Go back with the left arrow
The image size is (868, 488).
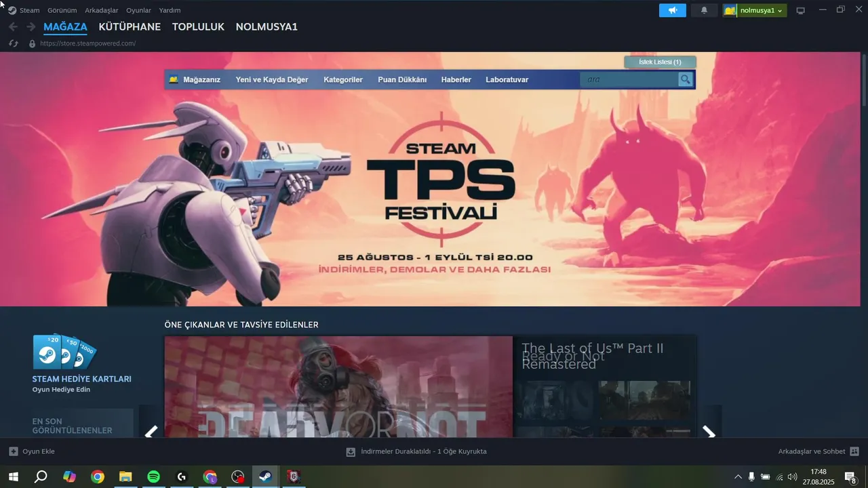click(x=13, y=26)
